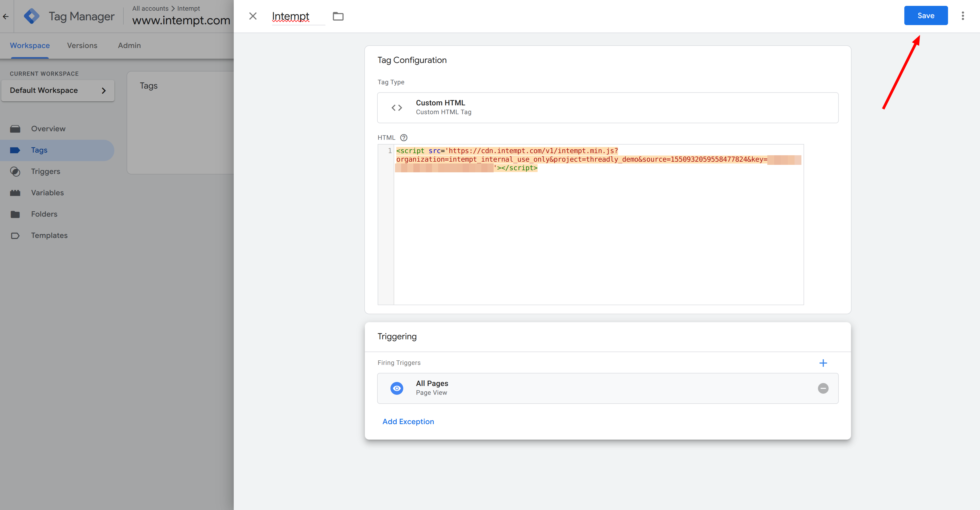Click the Tag Configuration heading
Screen dimensions: 980x510
point(412,60)
